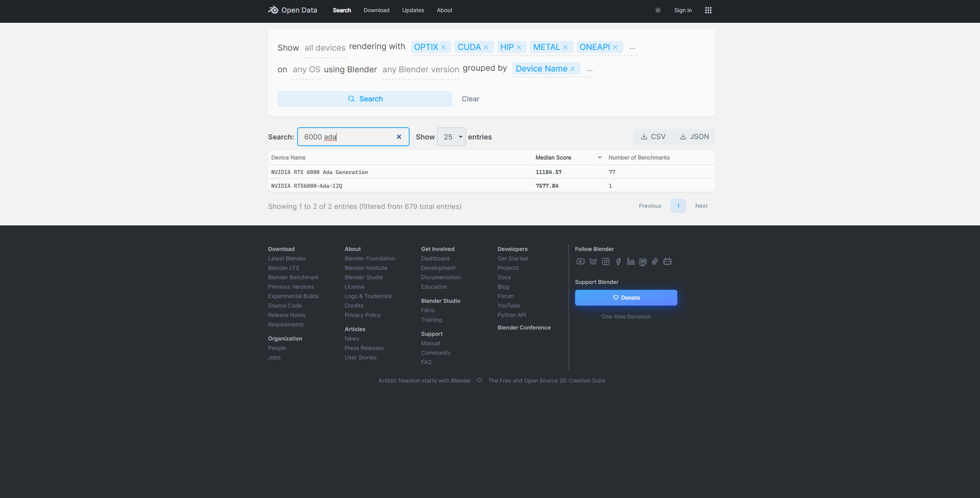This screenshot has height=498, width=980.
Task: Click NVIDIA RTX 6000 Ada Generation row
Action: pyautogui.click(x=491, y=172)
